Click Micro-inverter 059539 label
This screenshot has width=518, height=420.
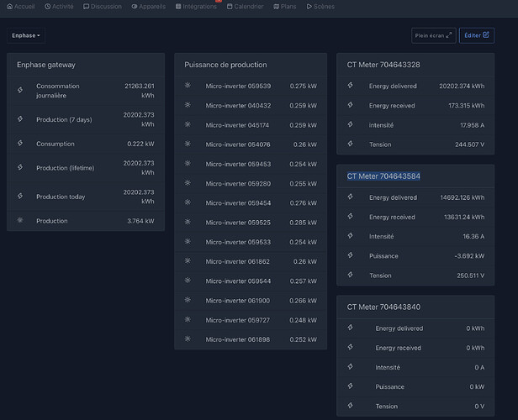[238, 87]
